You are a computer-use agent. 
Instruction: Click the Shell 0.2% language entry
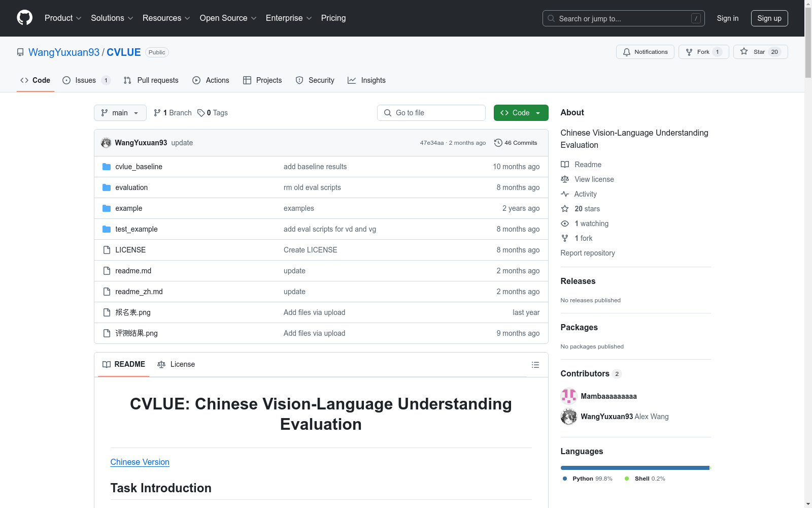(x=645, y=479)
